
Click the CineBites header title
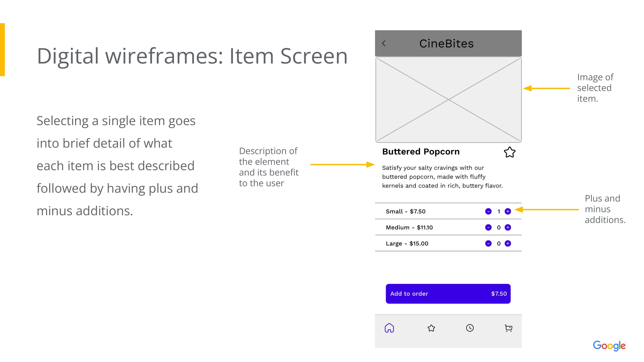pos(446,44)
